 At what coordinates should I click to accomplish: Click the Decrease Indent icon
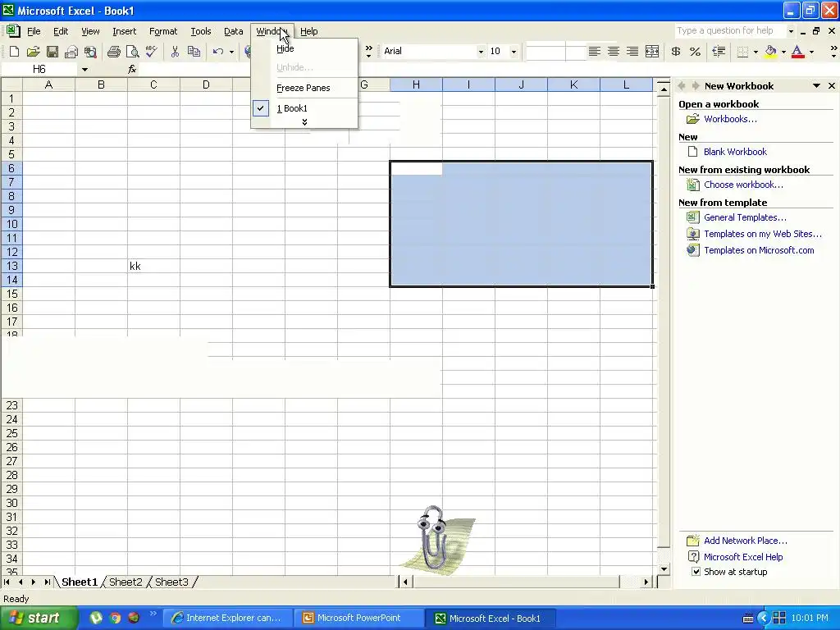(719, 52)
